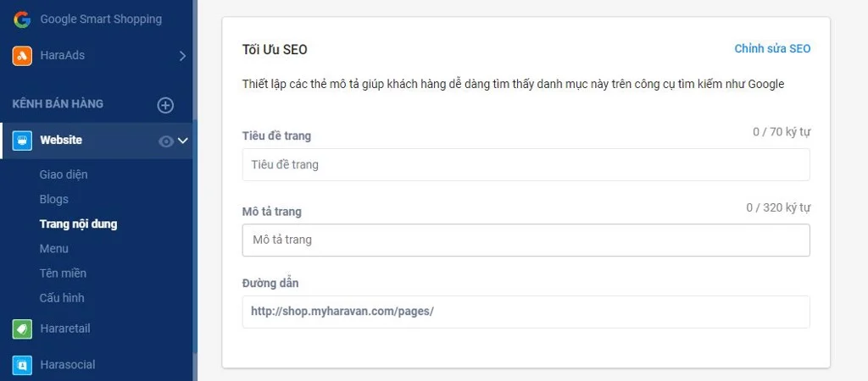Click the Tiêu đề trang input field

tap(526, 164)
